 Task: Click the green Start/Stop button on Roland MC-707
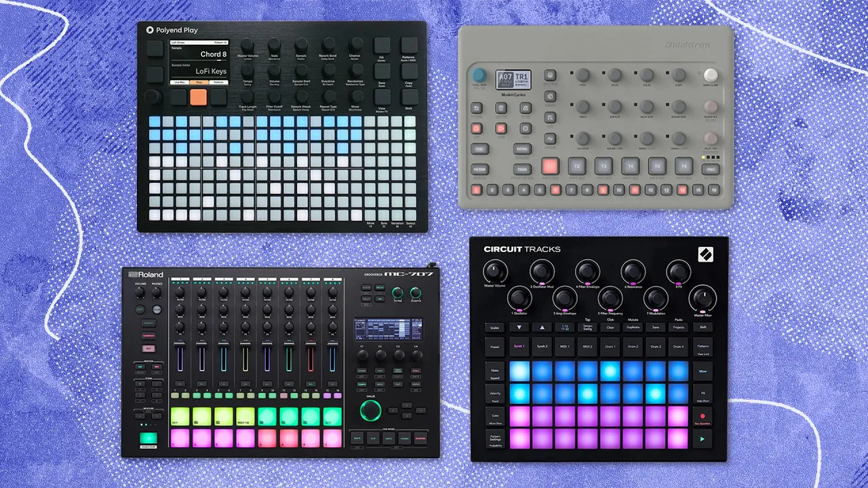(149, 438)
